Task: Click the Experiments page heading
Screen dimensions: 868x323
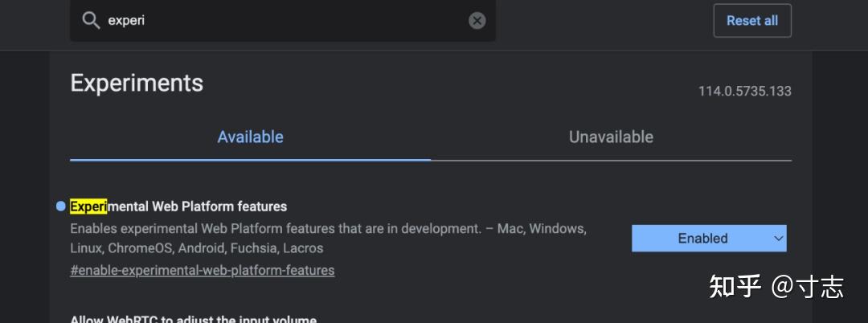Action: coord(137,84)
